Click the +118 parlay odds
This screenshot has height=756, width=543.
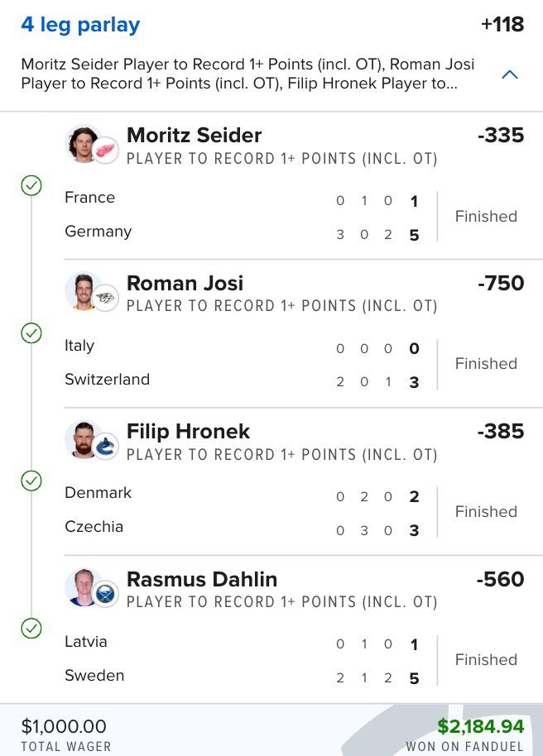coord(502,25)
